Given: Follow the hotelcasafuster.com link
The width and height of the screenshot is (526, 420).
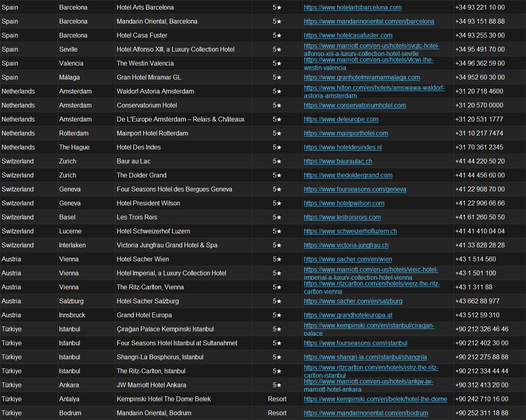Looking at the screenshot, I should coord(348,35).
